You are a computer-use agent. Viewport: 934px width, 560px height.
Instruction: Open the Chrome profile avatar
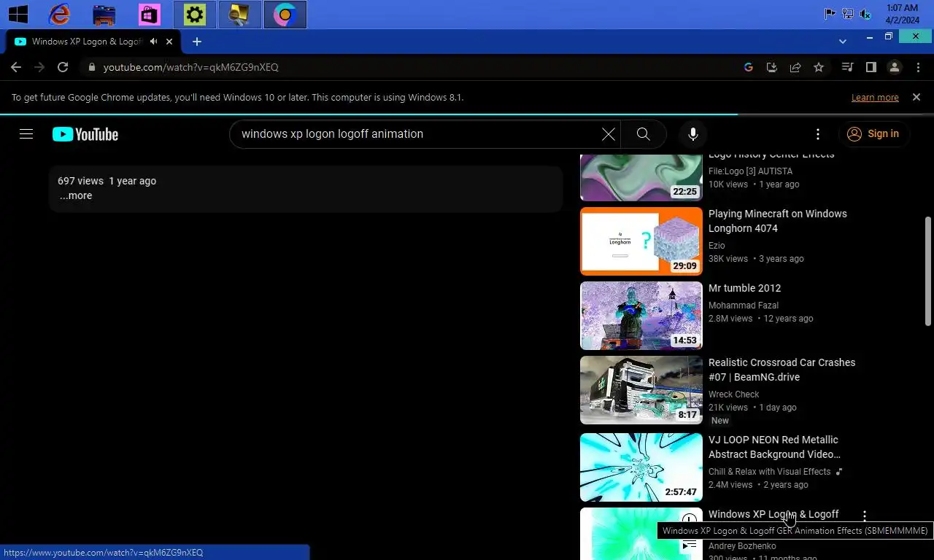click(895, 67)
